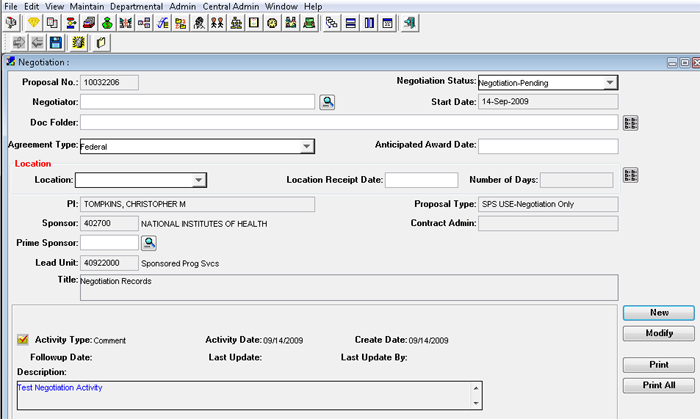Click the icon beside Doc Folder field
The height and width of the screenshot is (419, 700).
pyautogui.click(x=630, y=123)
